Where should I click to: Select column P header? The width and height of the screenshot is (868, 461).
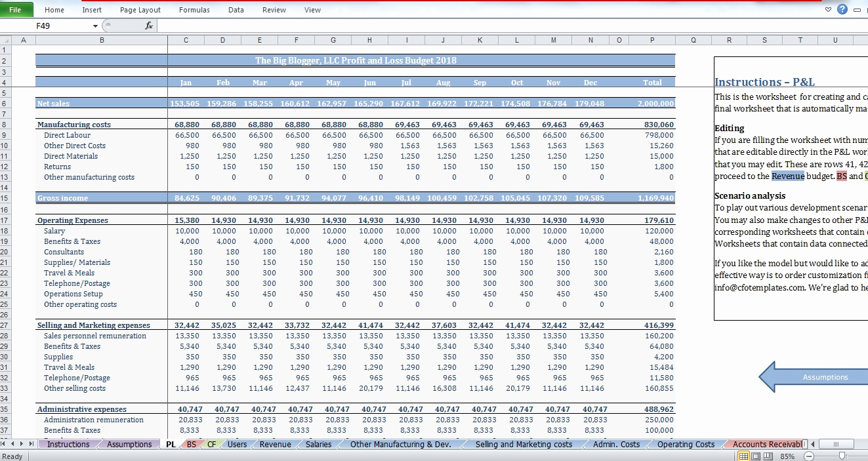click(652, 40)
